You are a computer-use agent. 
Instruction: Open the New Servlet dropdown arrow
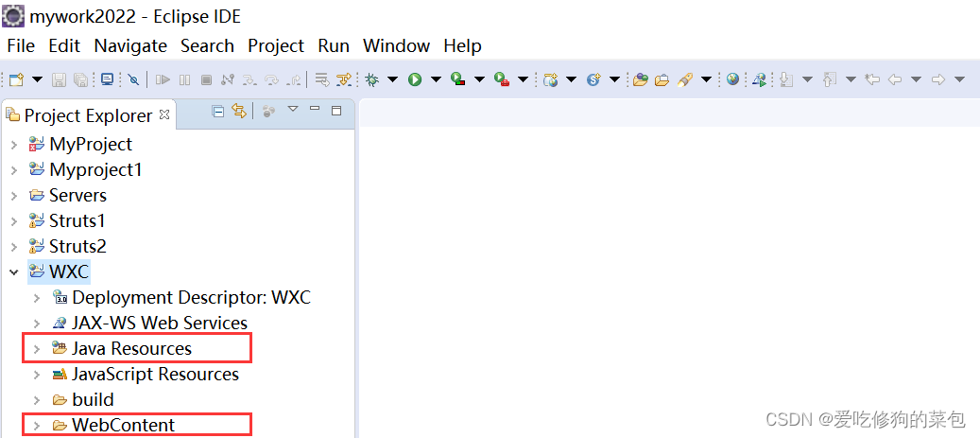[614, 79]
